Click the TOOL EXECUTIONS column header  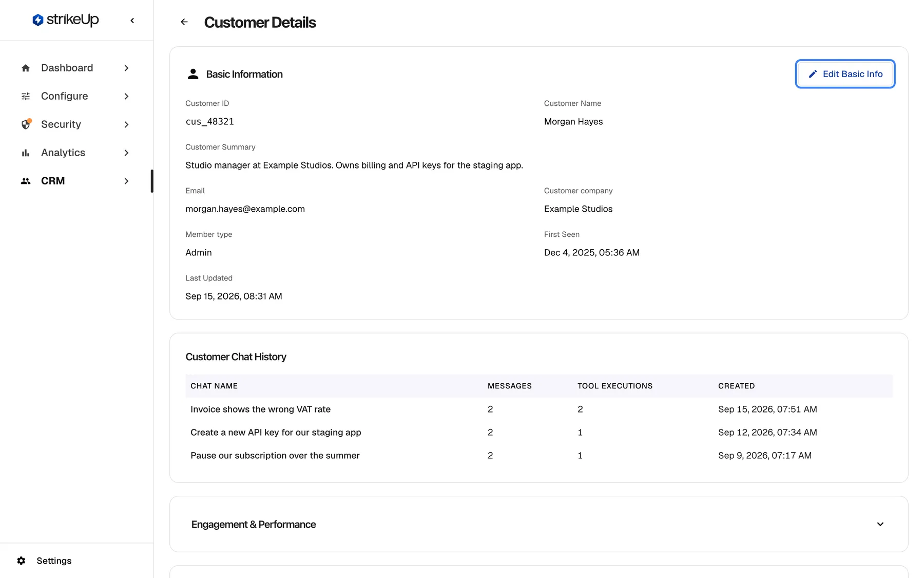(615, 386)
